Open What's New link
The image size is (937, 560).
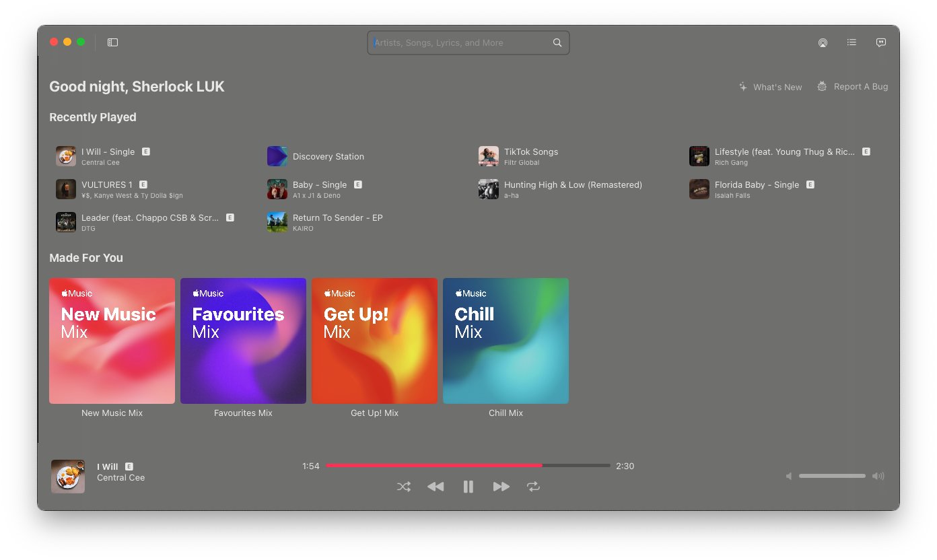(x=777, y=87)
